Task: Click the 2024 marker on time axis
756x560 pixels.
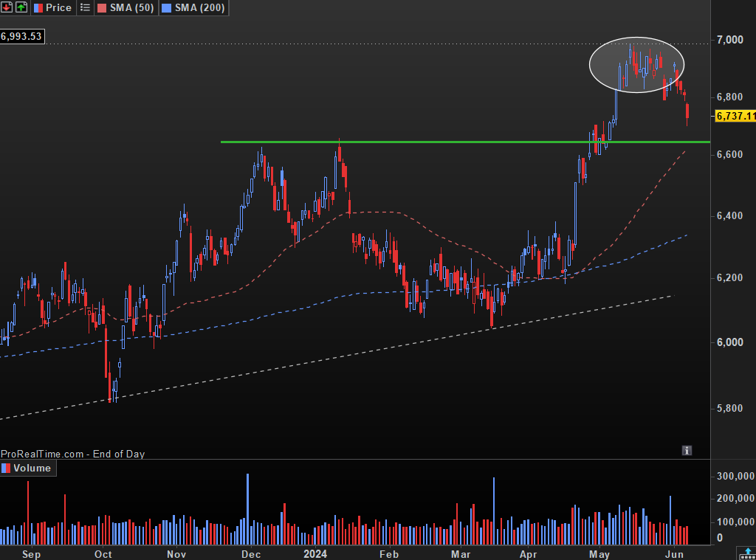Action: (x=315, y=554)
